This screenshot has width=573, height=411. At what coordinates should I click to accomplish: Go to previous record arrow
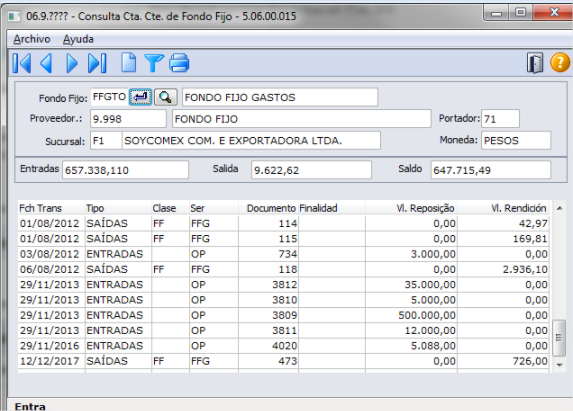[x=46, y=63]
